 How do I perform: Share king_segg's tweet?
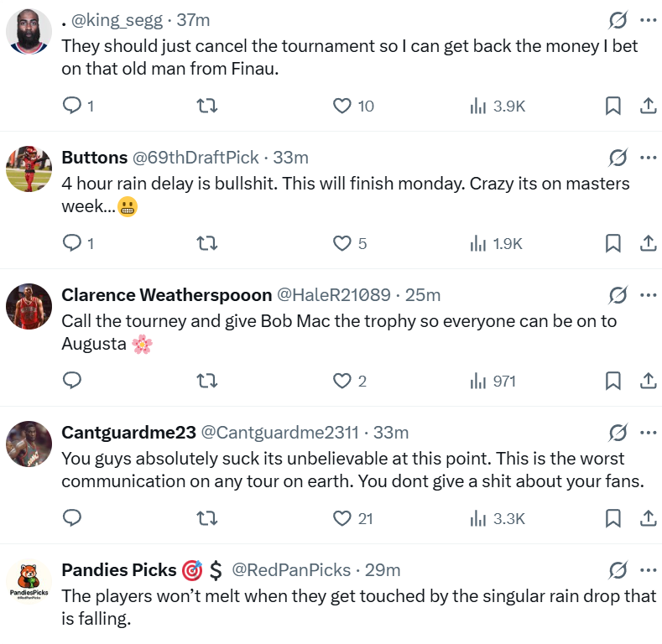point(648,106)
